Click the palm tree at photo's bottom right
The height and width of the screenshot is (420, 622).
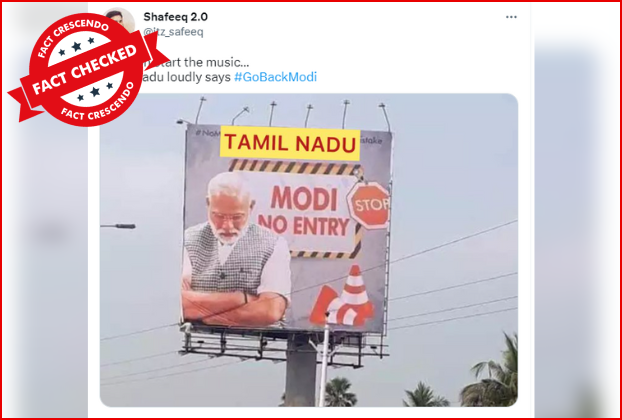(490, 374)
